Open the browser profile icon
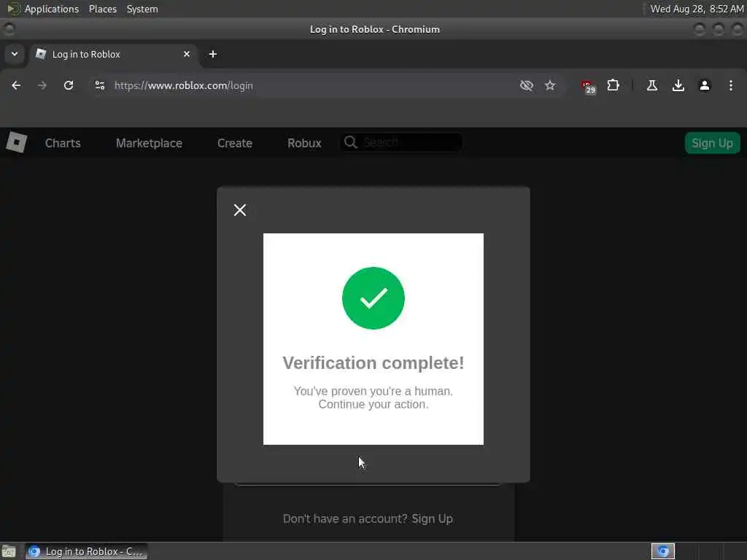This screenshot has width=747, height=560. coord(705,86)
